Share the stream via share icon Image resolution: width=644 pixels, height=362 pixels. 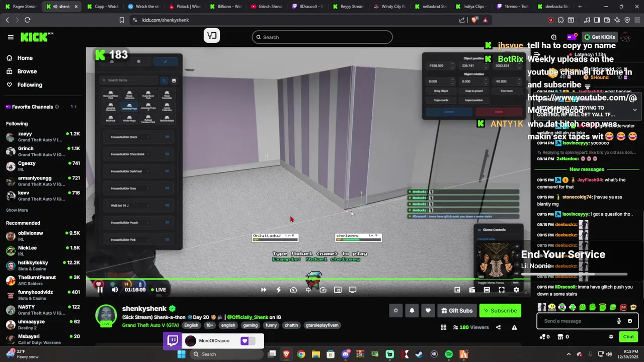498,327
